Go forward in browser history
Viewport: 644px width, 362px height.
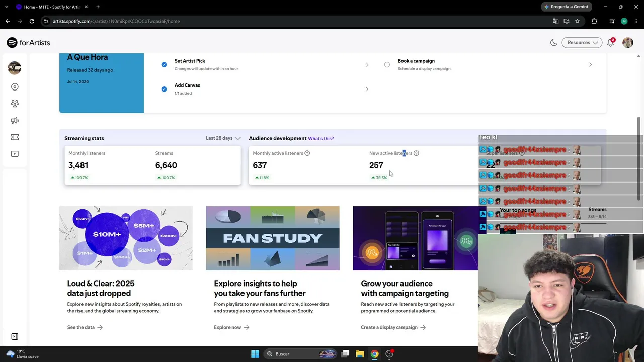click(x=20, y=21)
